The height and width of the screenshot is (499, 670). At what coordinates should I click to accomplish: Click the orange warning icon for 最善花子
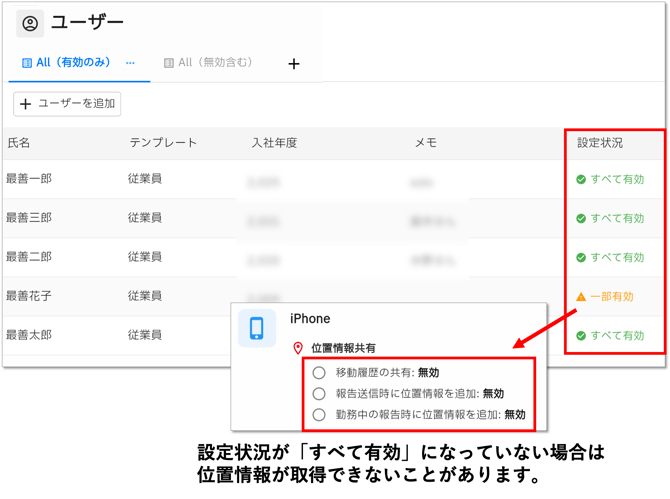click(580, 297)
